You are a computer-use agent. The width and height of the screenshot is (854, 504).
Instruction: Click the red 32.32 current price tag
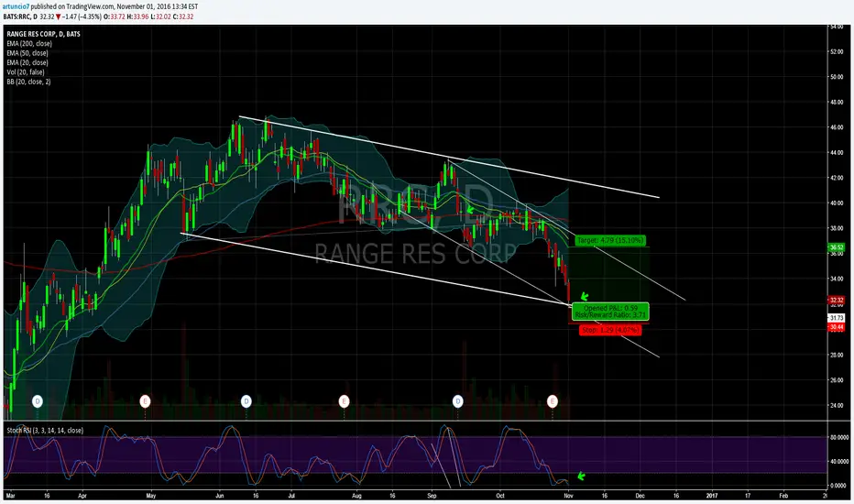(836, 301)
